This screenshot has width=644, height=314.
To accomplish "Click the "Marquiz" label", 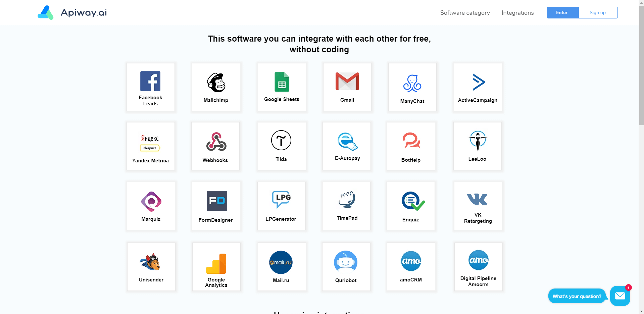I will pyautogui.click(x=151, y=219).
